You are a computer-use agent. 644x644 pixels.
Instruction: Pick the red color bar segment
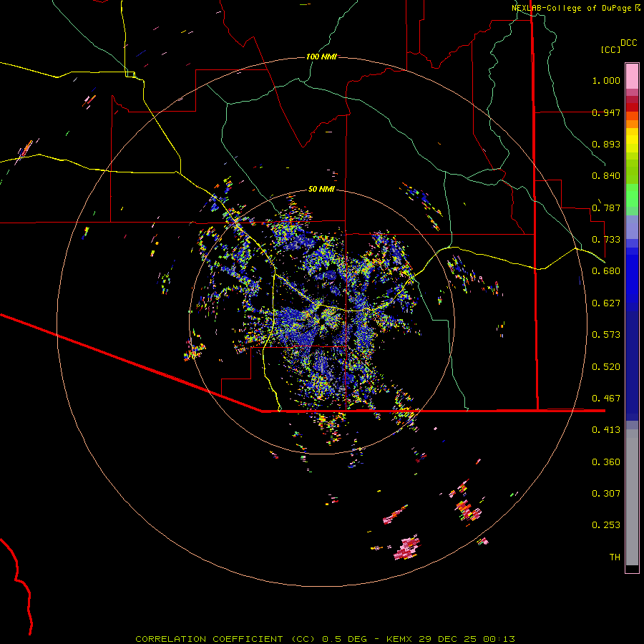(x=632, y=107)
